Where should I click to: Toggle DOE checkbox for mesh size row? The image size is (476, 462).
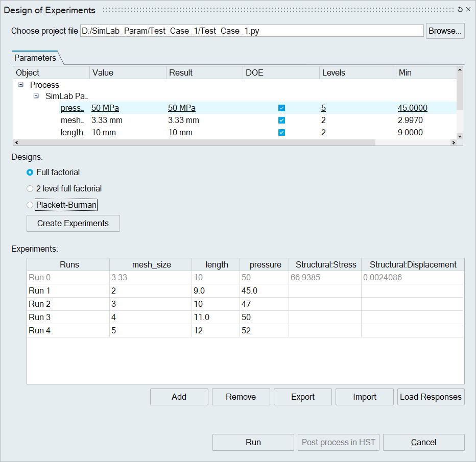281,120
